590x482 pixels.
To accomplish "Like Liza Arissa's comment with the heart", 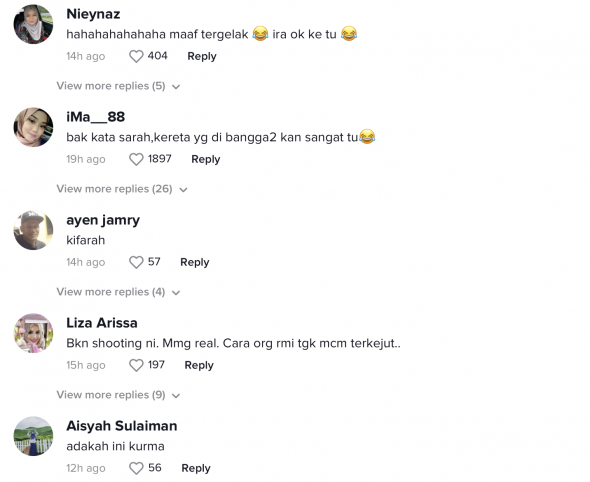I will (x=136, y=365).
